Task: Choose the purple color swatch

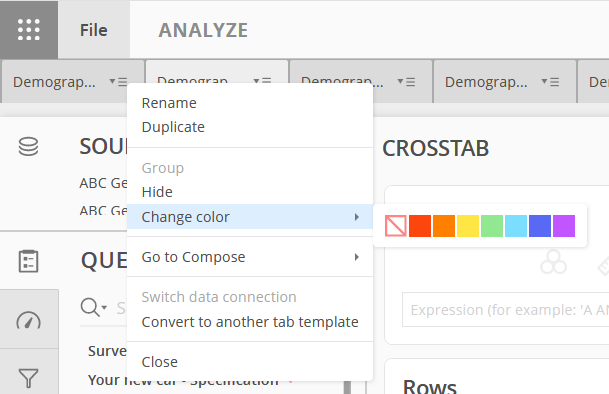Action: (564, 226)
